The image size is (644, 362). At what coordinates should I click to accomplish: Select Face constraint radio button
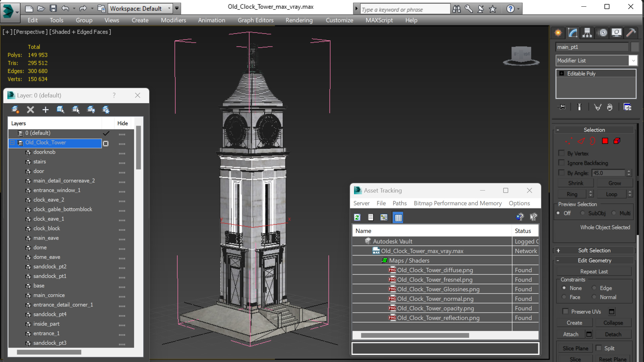[x=564, y=297]
